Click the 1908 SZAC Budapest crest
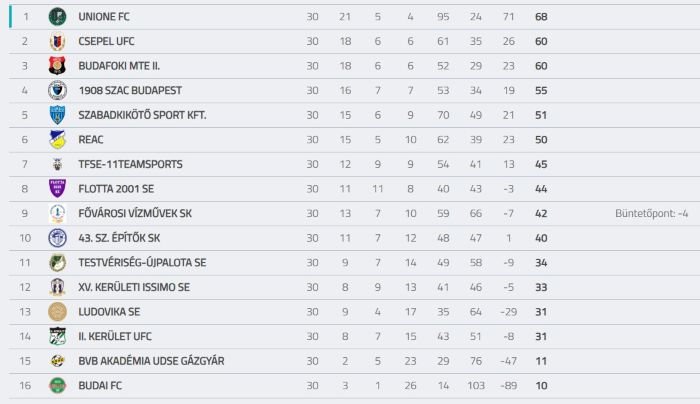This screenshot has height=404, width=700. [57, 90]
